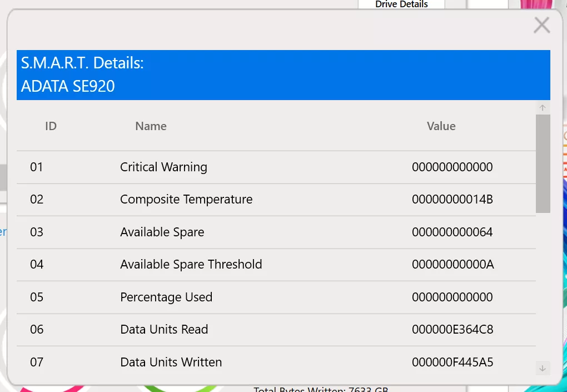
Task: Select the Critical Warning row name
Action: (x=163, y=167)
